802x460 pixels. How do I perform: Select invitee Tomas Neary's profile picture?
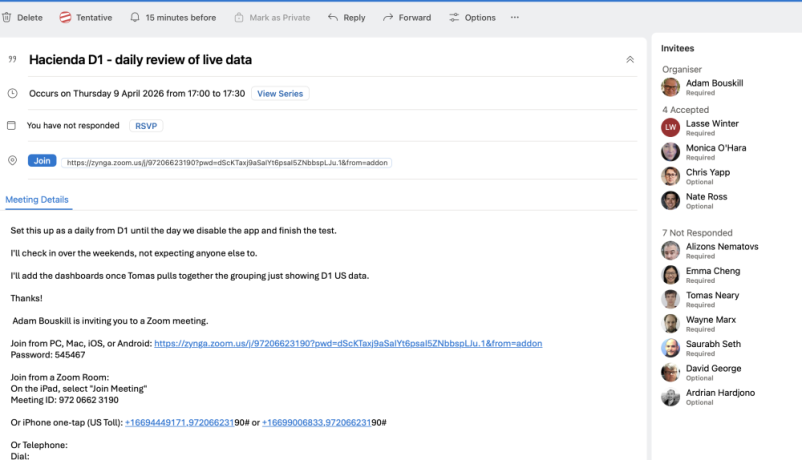click(x=671, y=299)
